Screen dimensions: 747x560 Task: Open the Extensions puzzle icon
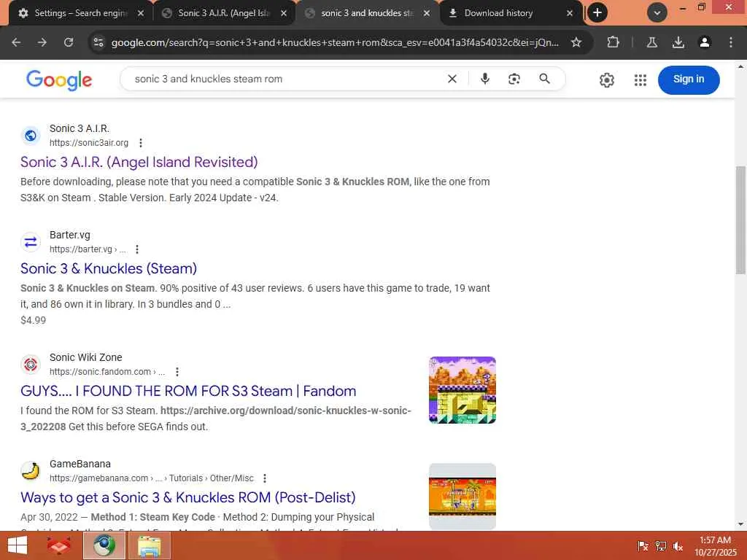tap(613, 42)
